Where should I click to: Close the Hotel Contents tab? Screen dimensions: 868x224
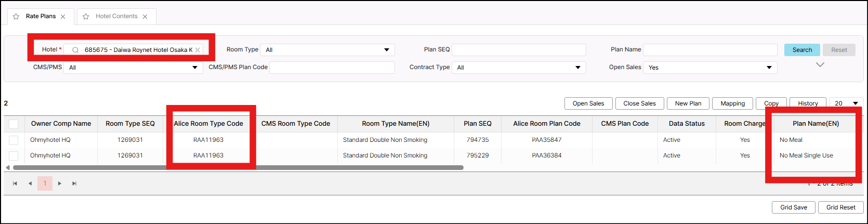[x=145, y=17]
